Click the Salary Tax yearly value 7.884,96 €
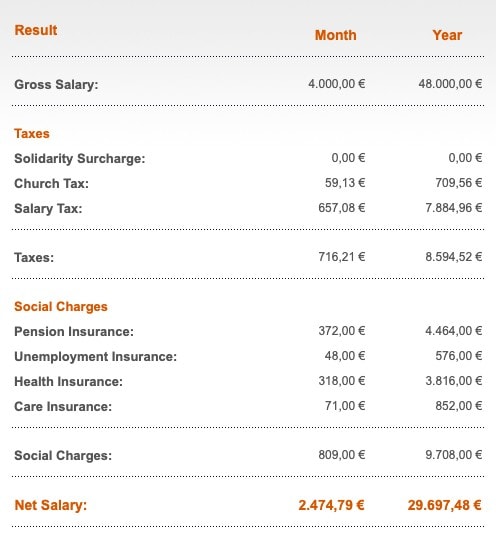This screenshot has width=496, height=541. click(x=454, y=208)
